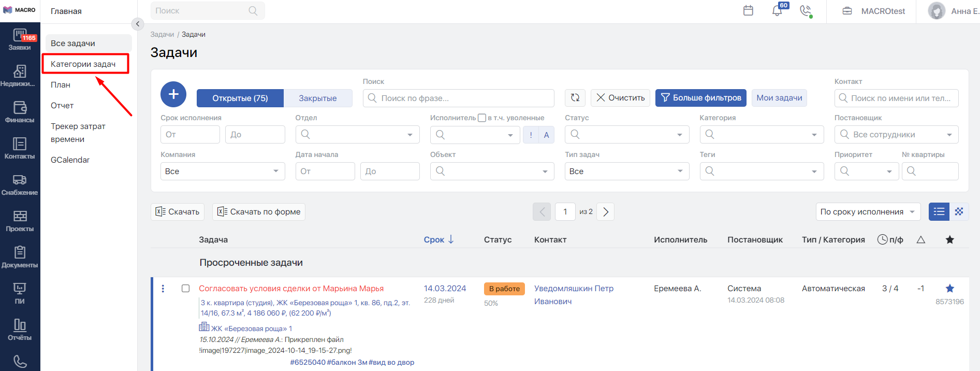
Task: Expand the Компания dropdown
Action: tap(223, 171)
